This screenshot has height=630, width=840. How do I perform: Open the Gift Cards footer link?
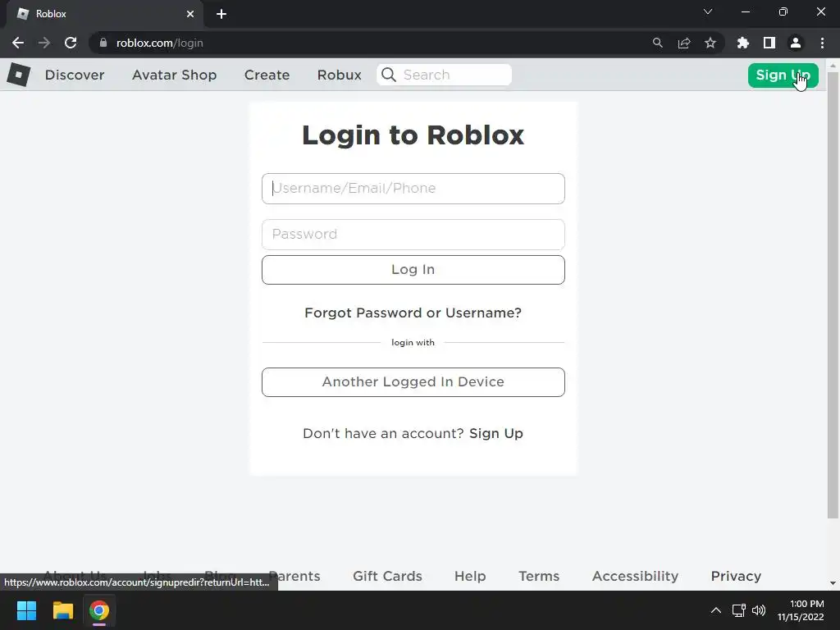coord(387,576)
